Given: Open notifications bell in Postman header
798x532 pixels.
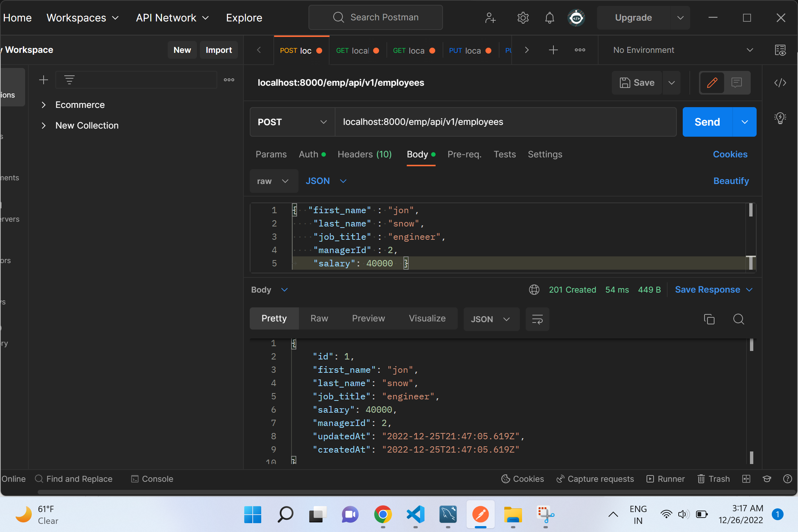Looking at the screenshot, I should (x=549, y=18).
